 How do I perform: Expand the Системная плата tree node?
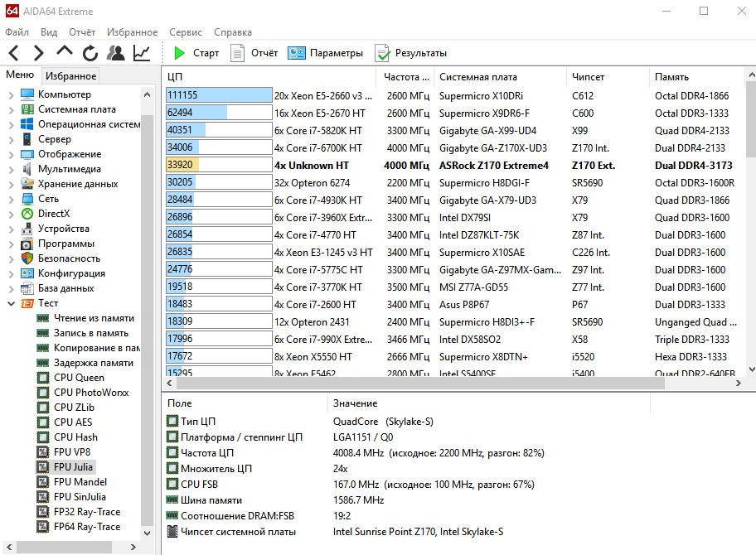coord(11,109)
